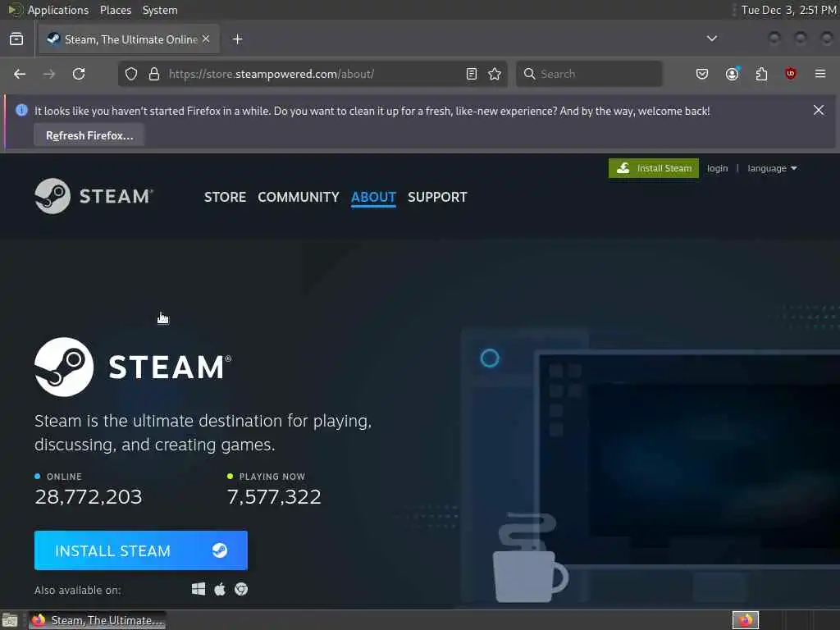The width and height of the screenshot is (840, 630).
Task: Open a new tab with plus icon
Action: pyautogui.click(x=237, y=39)
